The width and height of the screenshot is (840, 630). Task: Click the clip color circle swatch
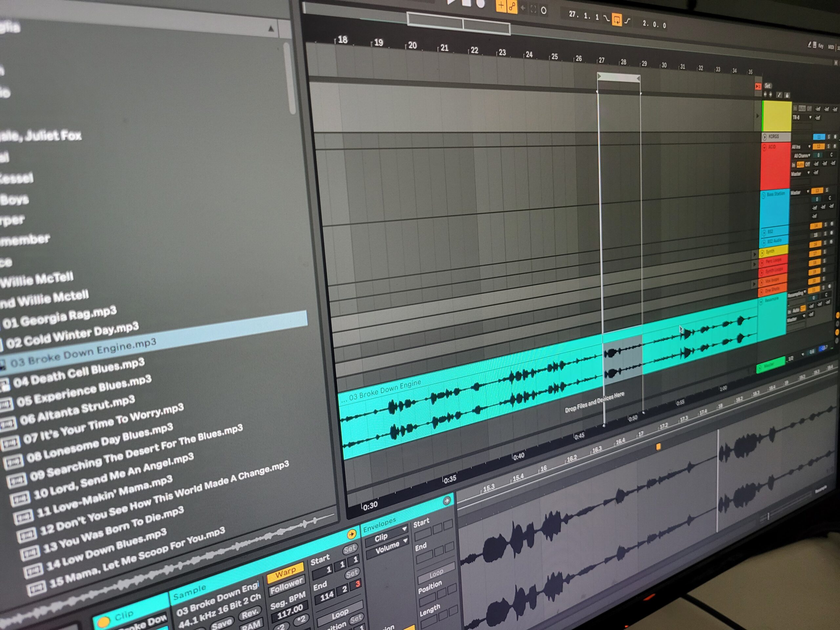click(x=103, y=622)
